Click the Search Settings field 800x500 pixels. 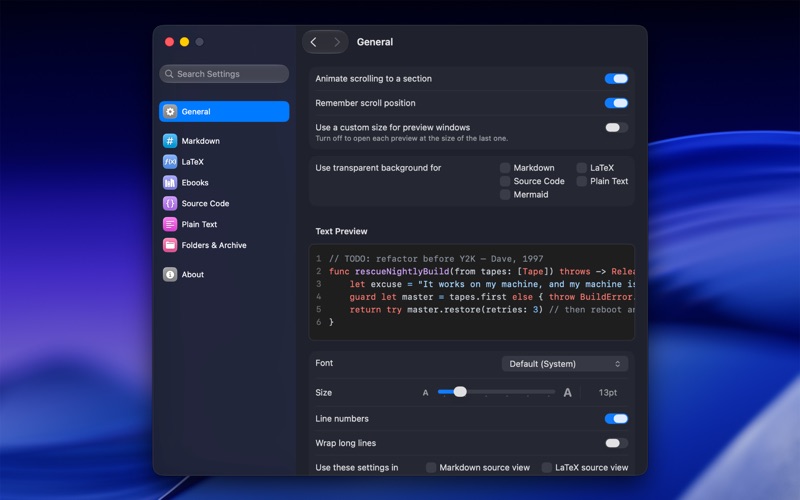(x=224, y=74)
